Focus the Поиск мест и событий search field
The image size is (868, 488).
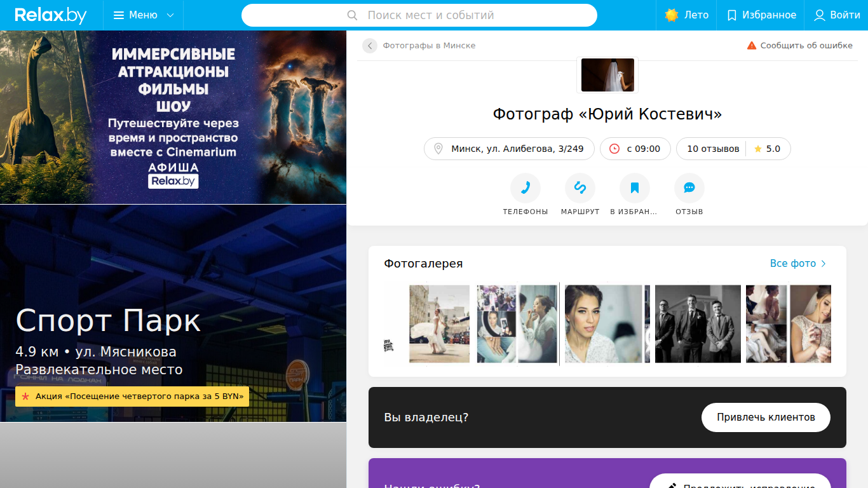419,15
